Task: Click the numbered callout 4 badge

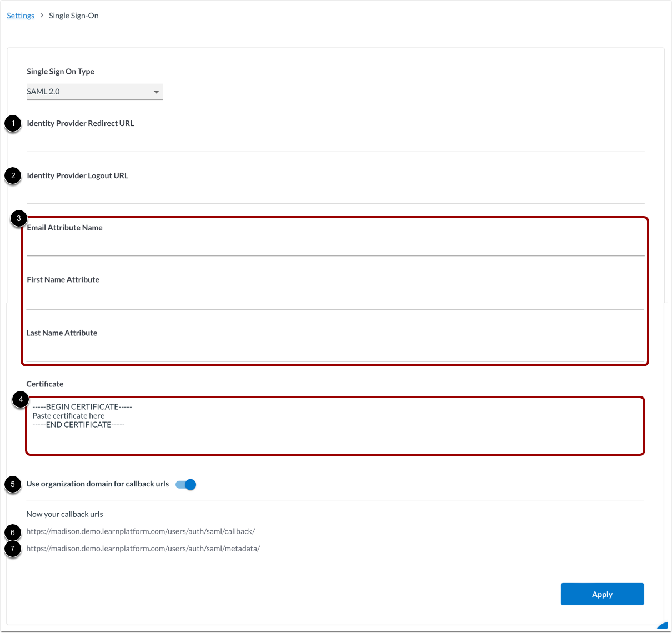Action: [x=21, y=399]
